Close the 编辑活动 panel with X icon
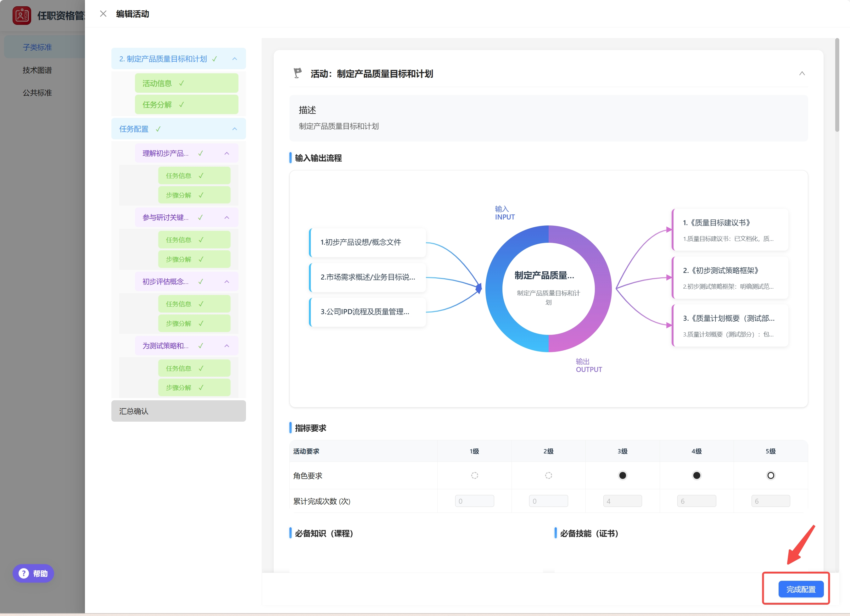Screen dimensions: 850x616 [x=103, y=14]
